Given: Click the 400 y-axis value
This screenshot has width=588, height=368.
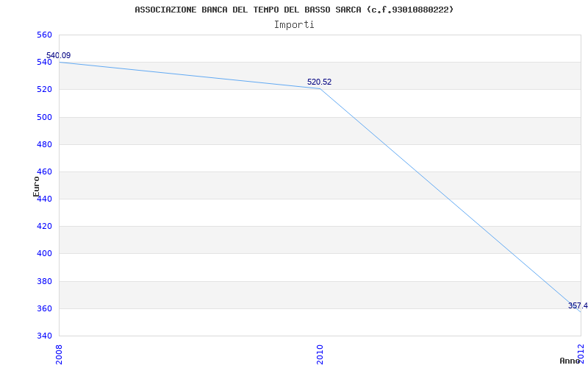Looking at the screenshot, I should click(x=44, y=254).
